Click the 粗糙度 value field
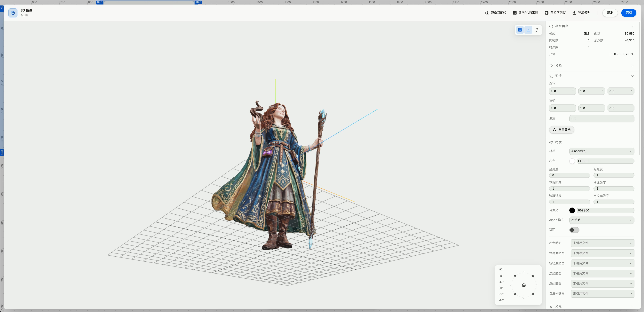The width and height of the screenshot is (644, 312). [x=614, y=175]
